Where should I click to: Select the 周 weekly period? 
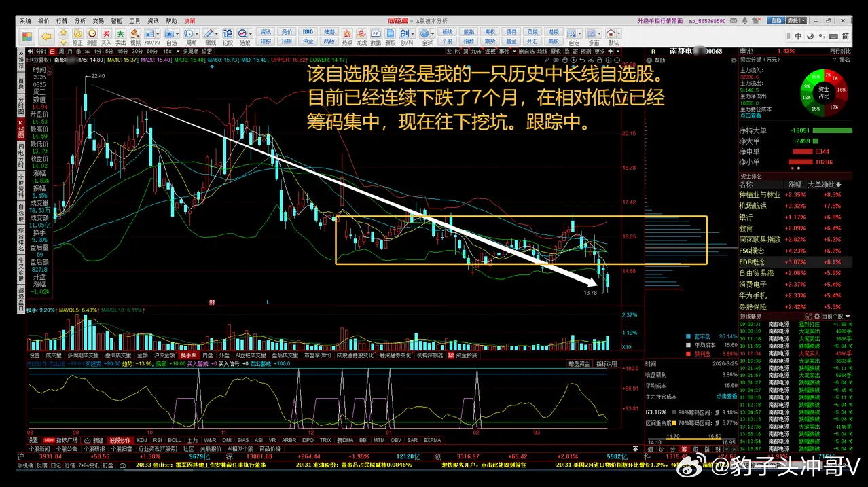[x=61, y=51]
